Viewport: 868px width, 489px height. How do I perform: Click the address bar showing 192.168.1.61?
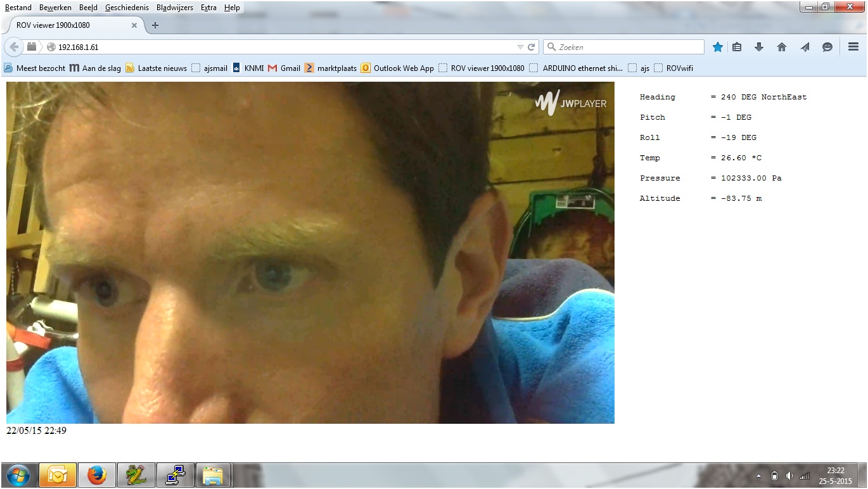[x=285, y=47]
